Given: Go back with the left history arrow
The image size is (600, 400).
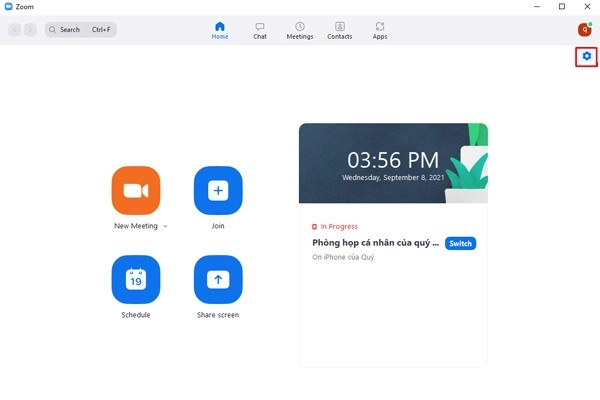Looking at the screenshot, I should click(15, 30).
